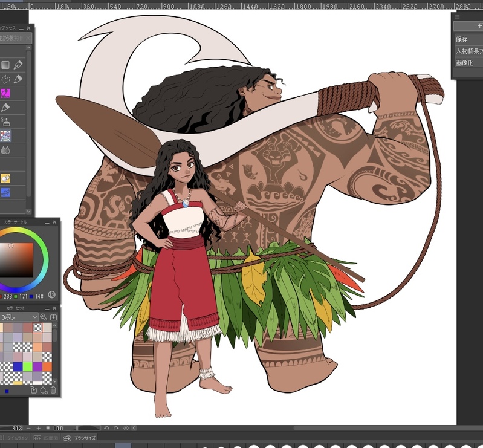The height and width of the screenshot is (448, 483).
Task: Rotate canvas left with the counterclockwise arrow
Action: [x=106, y=428]
